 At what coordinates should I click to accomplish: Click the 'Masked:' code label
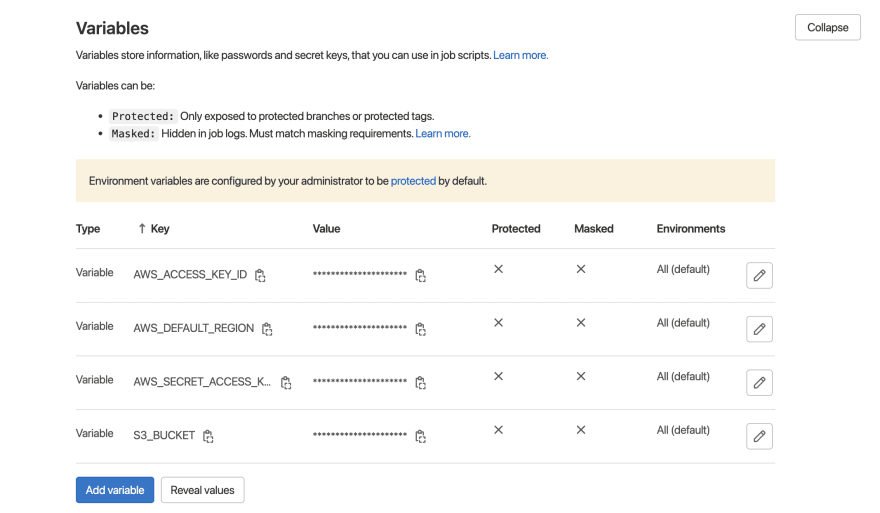(x=134, y=134)
